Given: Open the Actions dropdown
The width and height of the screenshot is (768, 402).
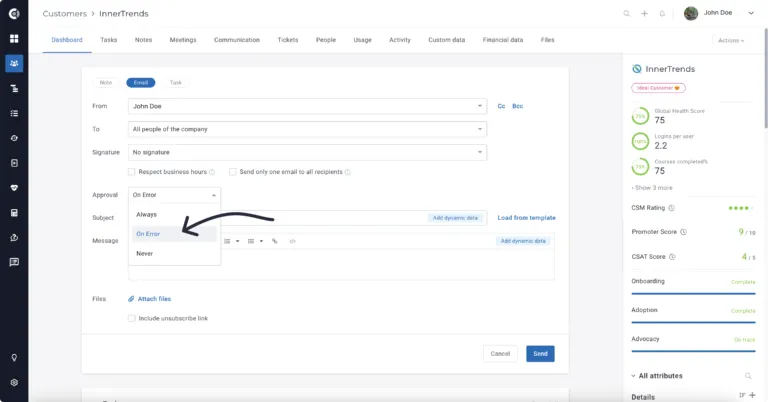Looking at the screenshot, I should (x=731, y=41).
